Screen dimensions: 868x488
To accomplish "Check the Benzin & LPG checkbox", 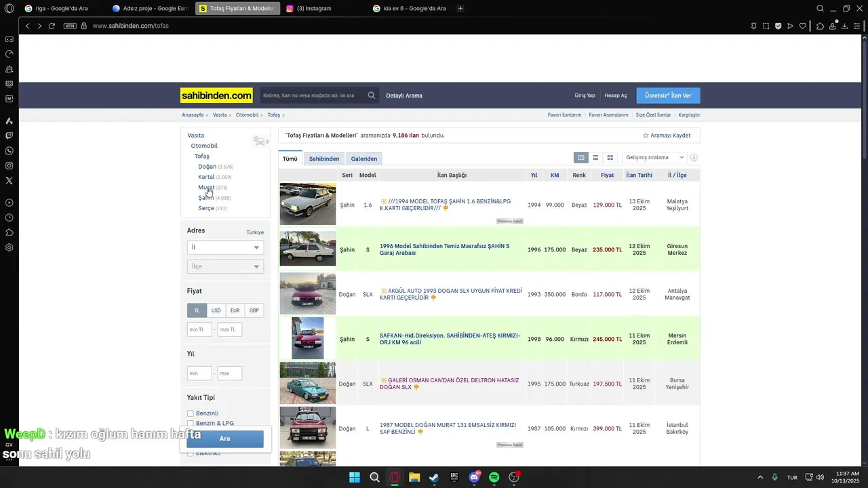I will tap(191, 424).
